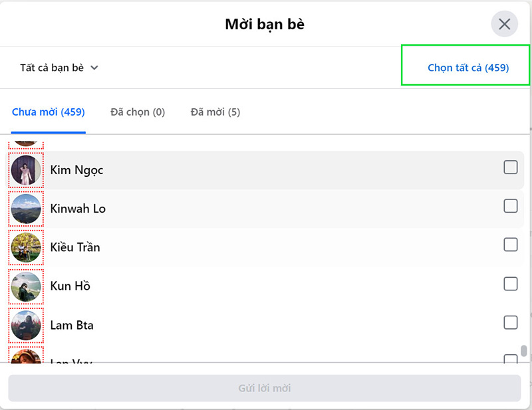532x410 pixels.
Task: Click Lam Bta's profile picture
Action: [26, 325]
